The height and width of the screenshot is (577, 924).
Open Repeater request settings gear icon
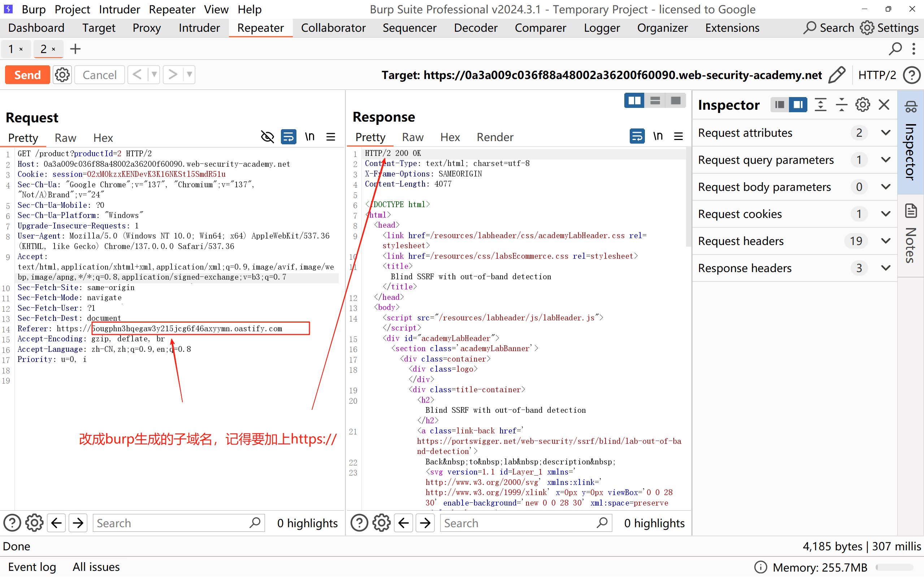point(62,75)
